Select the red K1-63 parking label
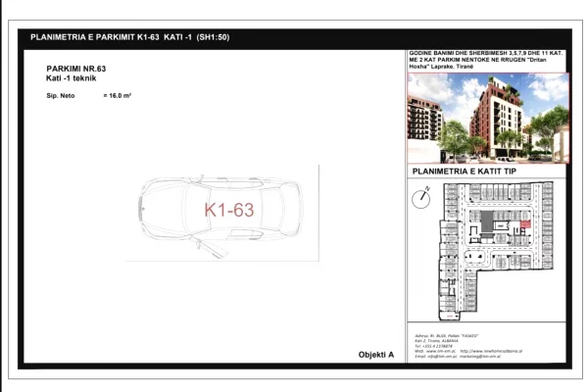Screen dimensions: 588x392 [x=228, y=210]
